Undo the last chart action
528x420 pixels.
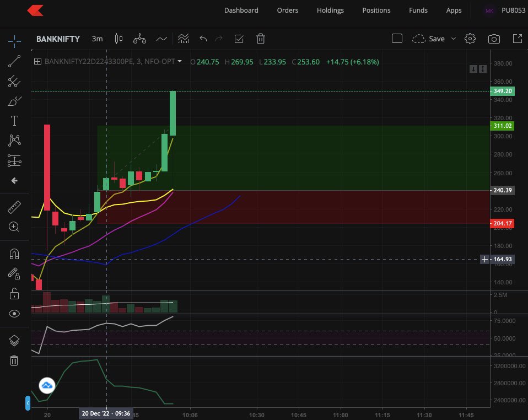point(203,39)
